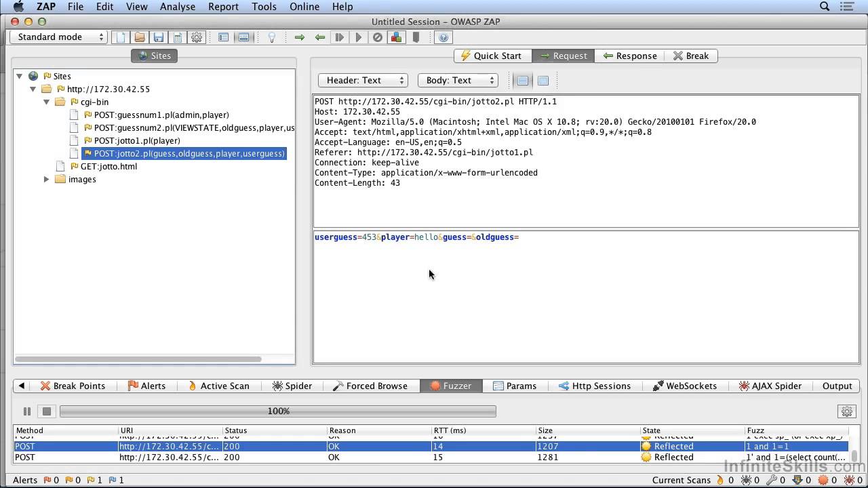
Task: Expand the information tabs layout icon
Action: pyautogui.click(x=243, y=37)
